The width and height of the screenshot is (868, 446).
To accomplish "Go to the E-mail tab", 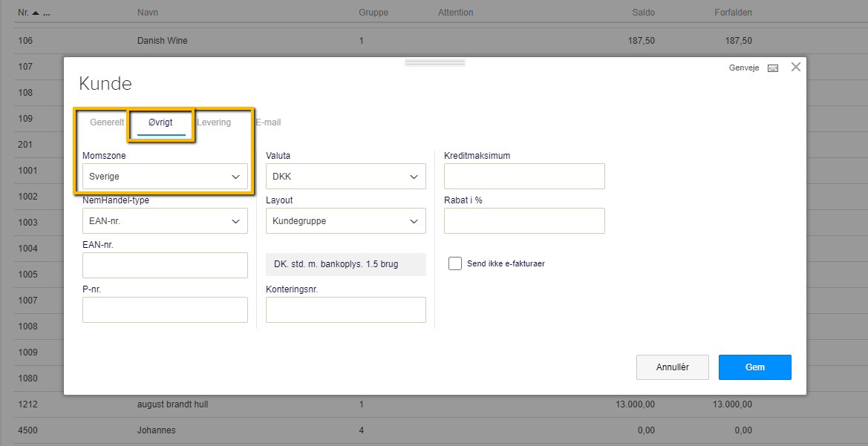I will coord(268,122).
